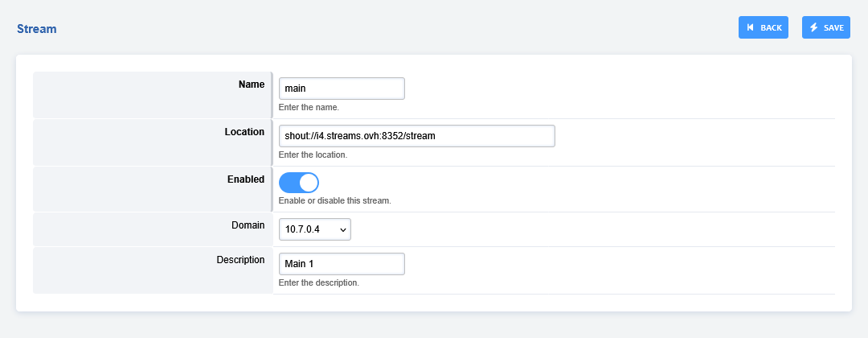Click the 'Enter the description.' hint text

tap(318, 283)
